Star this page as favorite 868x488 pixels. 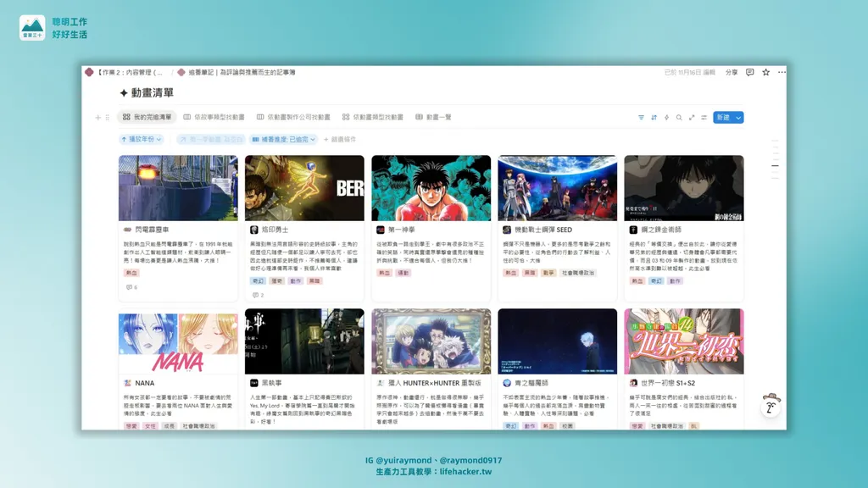tap(765, 73)
